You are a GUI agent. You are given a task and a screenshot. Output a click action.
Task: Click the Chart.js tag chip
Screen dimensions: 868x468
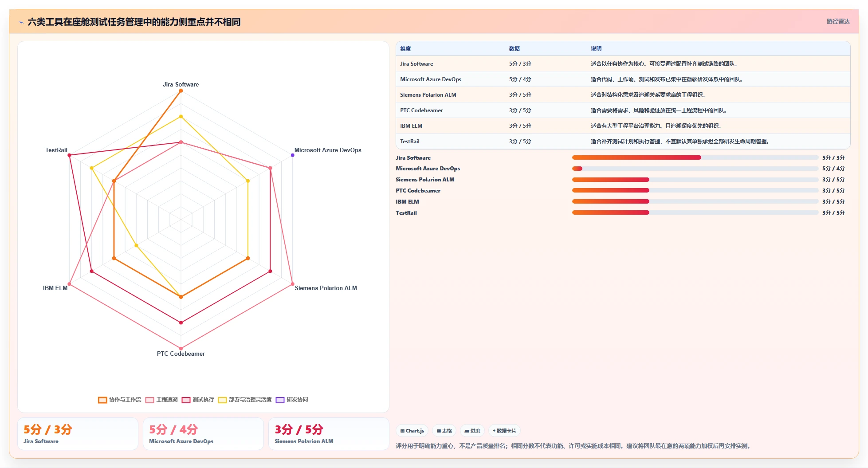point(412,431)
